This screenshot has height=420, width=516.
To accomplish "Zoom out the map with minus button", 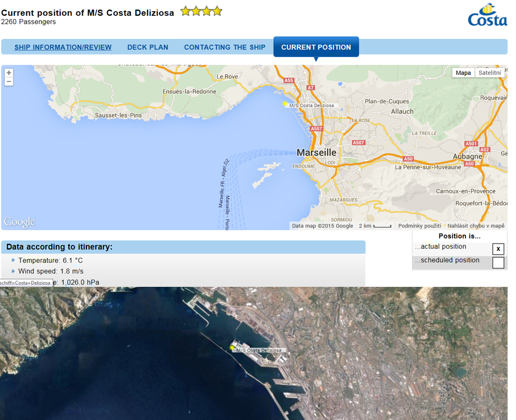I will [9, 81].
